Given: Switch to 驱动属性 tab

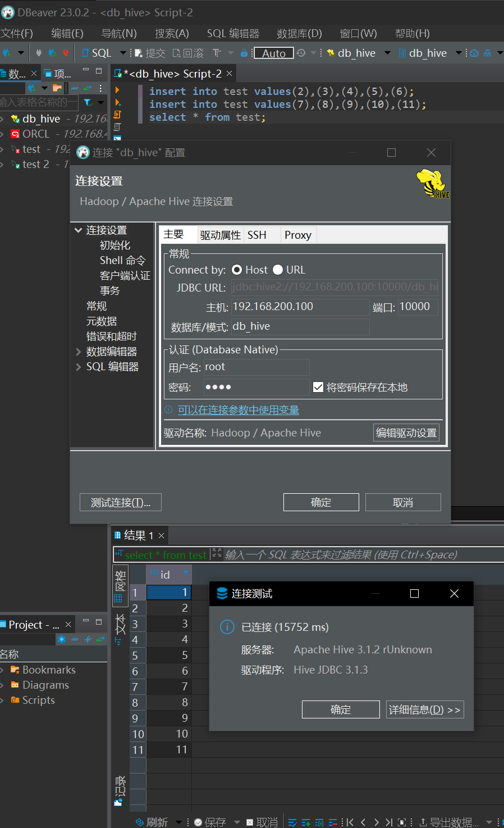Looking at the screenshot, I should click(220, 235).
